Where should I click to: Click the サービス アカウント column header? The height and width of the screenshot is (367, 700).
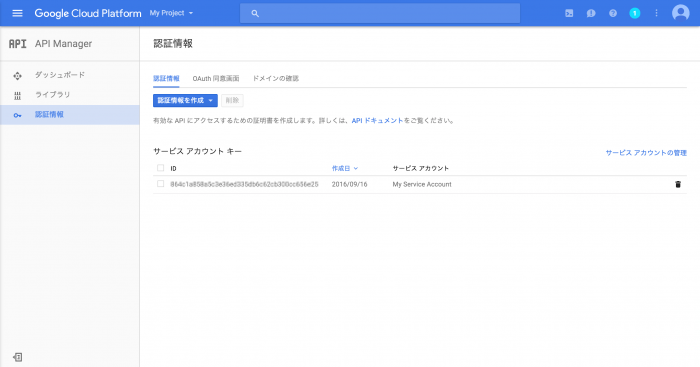[x=421, y=168]
